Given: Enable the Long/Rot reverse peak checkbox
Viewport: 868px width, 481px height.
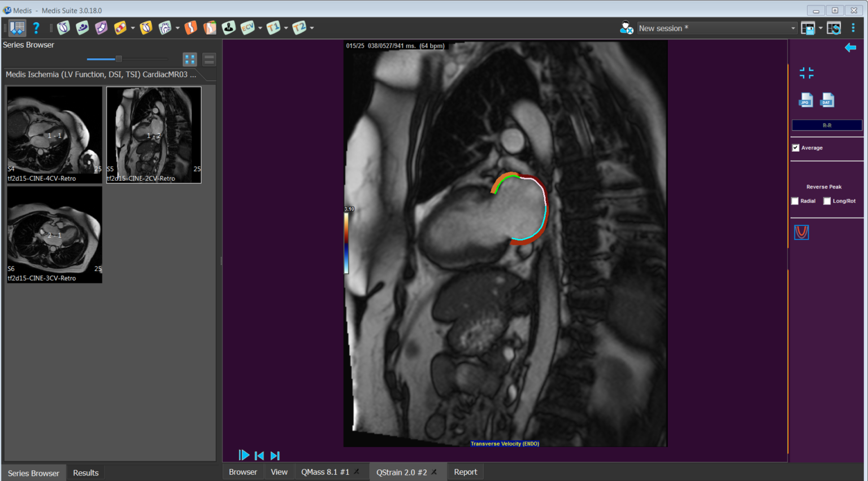Looking at the screenshot, I should coord(827,201).
